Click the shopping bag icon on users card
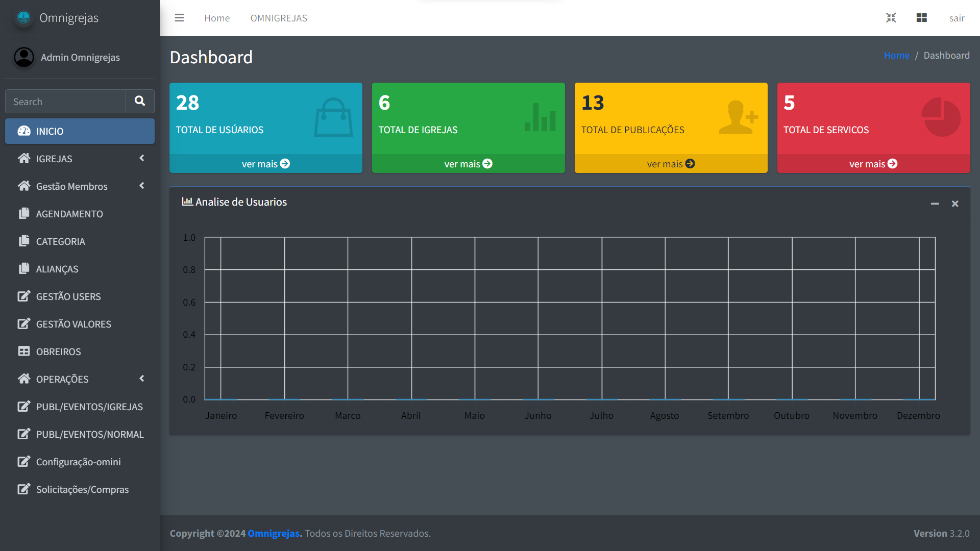Screen dimensions: 980x551 point(333,117)
